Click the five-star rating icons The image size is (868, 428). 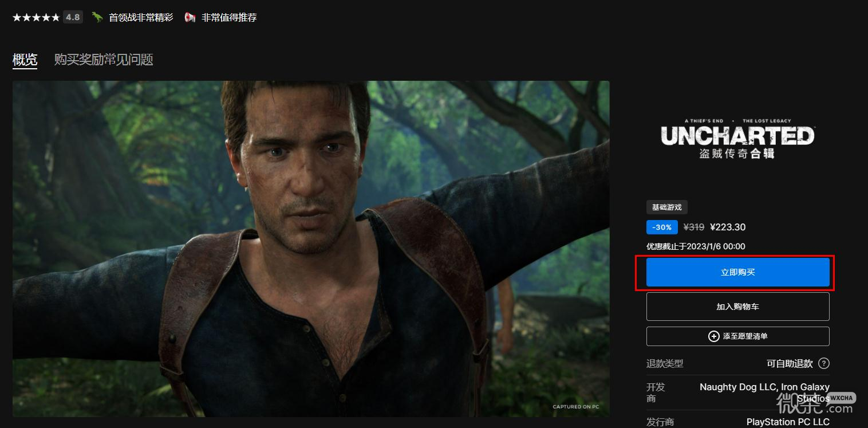point(35,17)
